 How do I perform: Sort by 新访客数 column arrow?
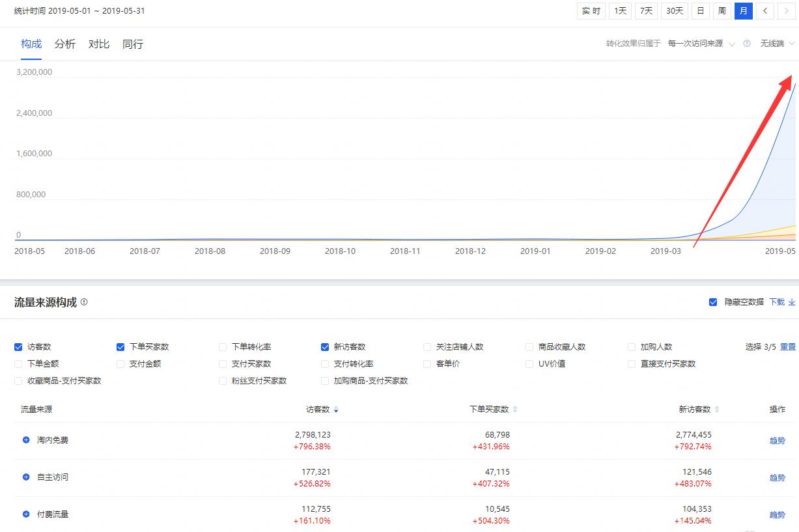[x=717, y=410]
